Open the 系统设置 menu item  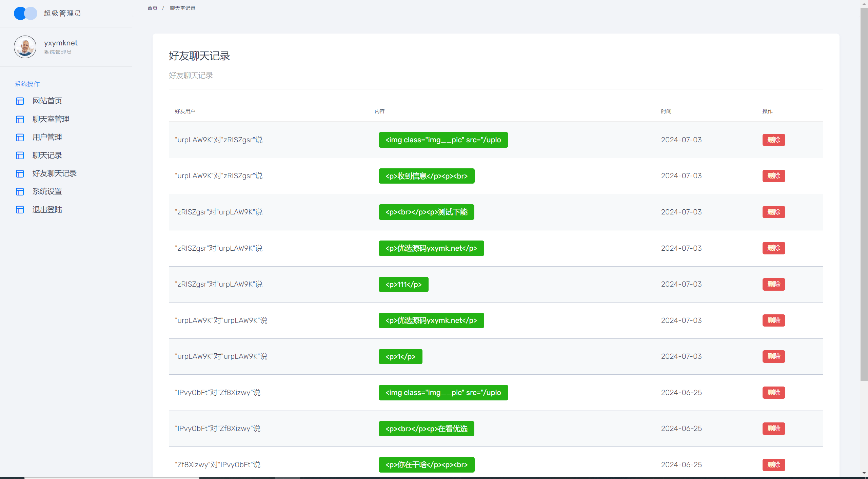click(x=47, y=191)
